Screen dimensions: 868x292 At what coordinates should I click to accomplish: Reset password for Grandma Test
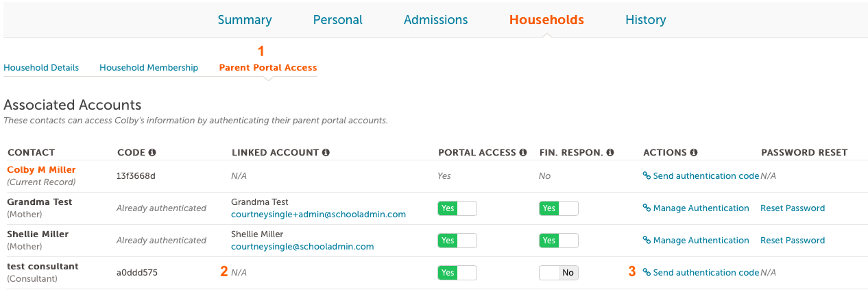[x=793, y=208]
